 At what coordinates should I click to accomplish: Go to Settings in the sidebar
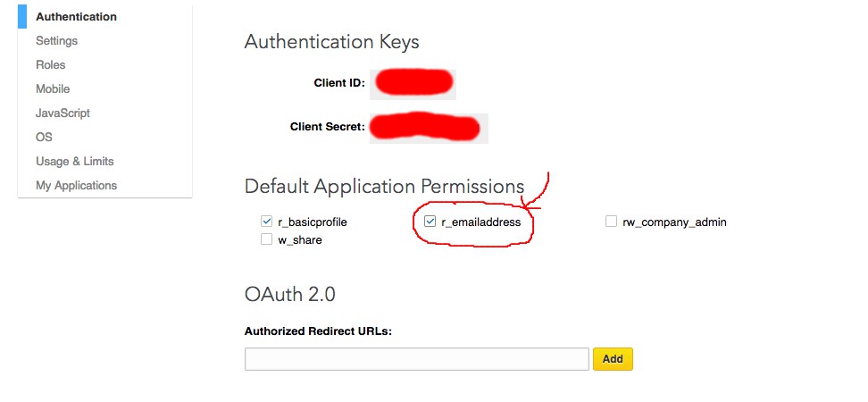[x=56, y=41]
